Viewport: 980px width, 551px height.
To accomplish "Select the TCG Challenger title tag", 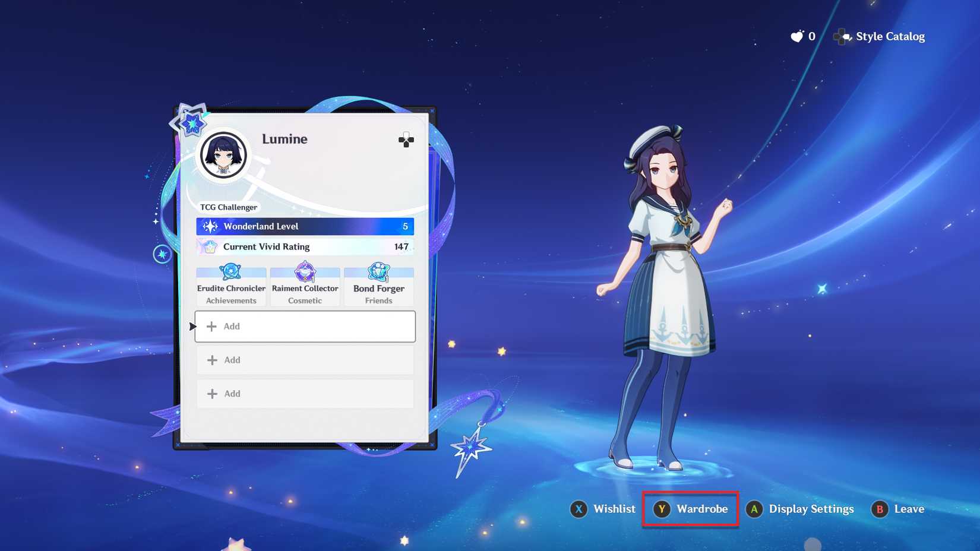I will [x=229, y=207].
